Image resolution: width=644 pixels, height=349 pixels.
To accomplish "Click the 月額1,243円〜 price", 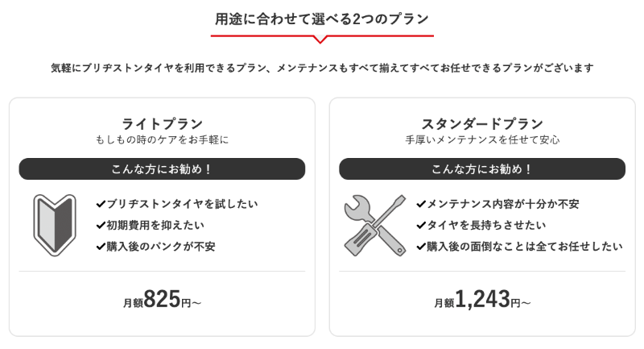I will 482,301.
